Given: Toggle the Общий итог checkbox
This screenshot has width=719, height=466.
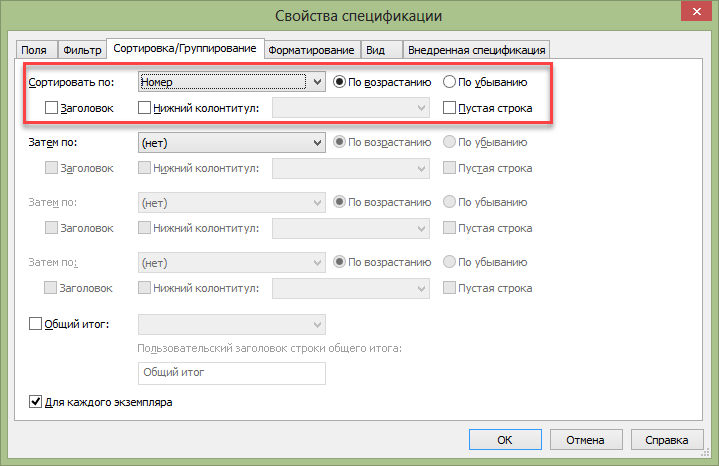Looking at the screenshot, I should tap(35, 324).
